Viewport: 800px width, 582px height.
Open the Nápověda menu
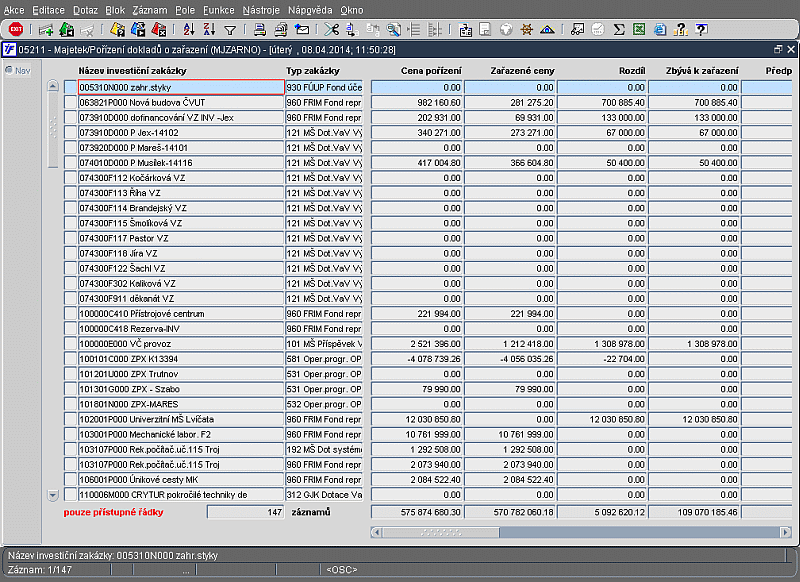310,10
